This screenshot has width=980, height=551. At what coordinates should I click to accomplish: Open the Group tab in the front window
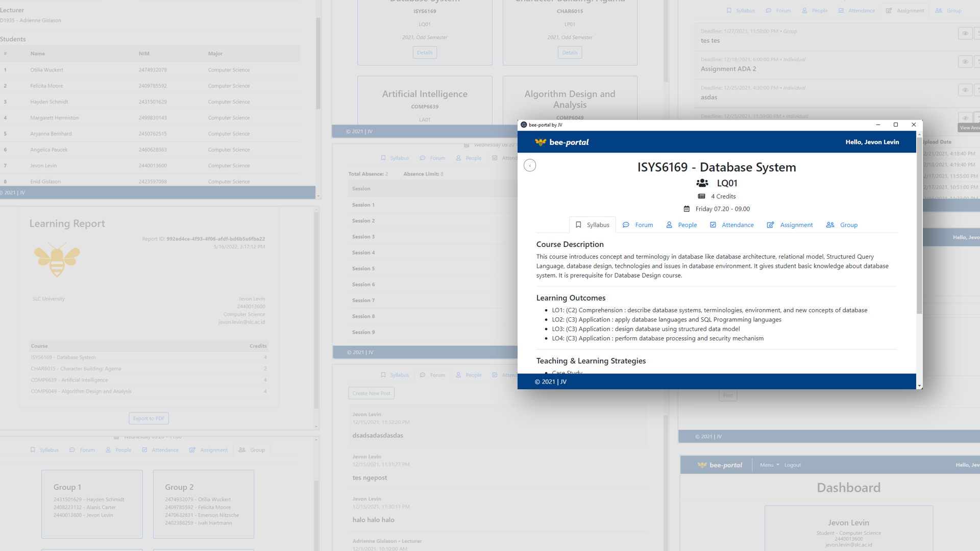842,225
